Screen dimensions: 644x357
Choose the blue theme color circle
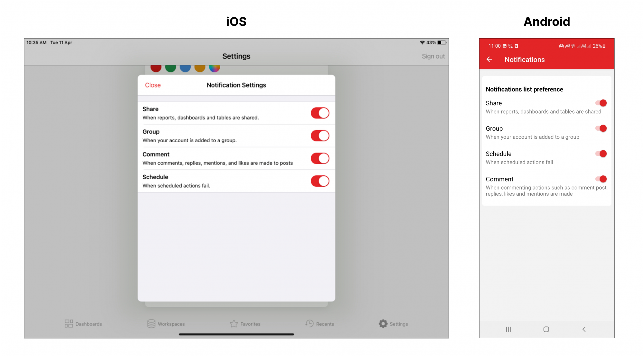point(185,68)
